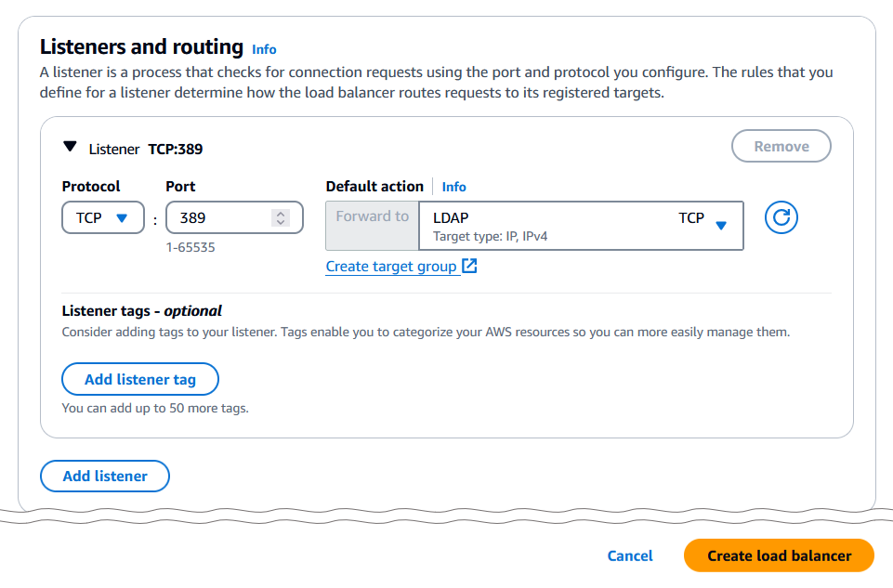Cancel load balancer creation
This screenshot has height=588, width=893.
click(x=630, y=555)
